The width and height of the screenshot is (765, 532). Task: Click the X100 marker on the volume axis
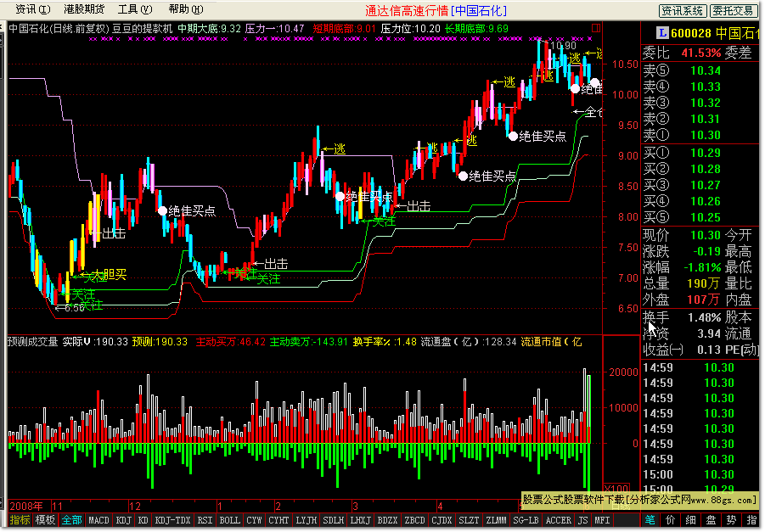pyautogui.click(x=616, y=488)
